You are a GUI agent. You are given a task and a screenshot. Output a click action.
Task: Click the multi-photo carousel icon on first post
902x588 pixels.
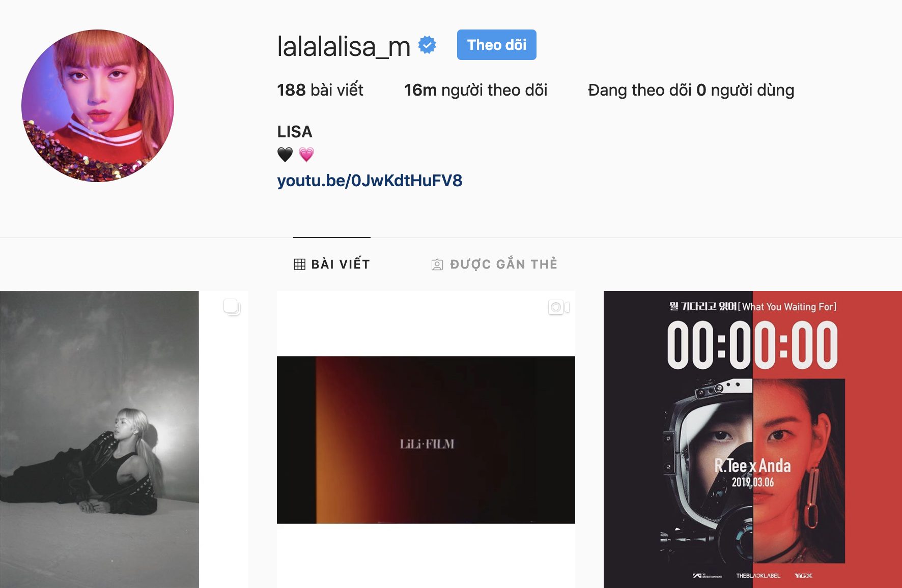(232, 307)
